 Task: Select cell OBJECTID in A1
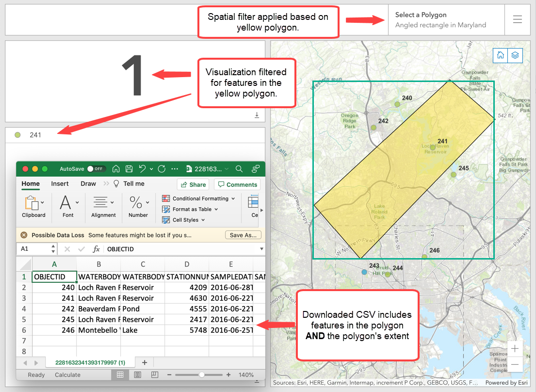(x=54, y=277)
